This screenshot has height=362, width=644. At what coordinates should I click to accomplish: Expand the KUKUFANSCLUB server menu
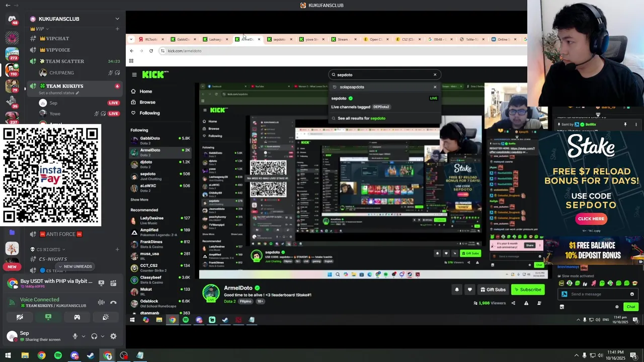click(117, 19)
